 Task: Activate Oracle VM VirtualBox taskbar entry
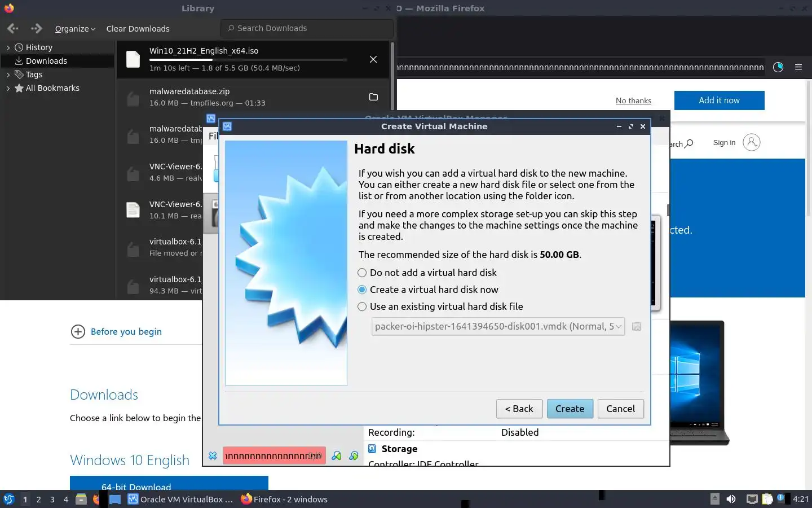point(180,499)
